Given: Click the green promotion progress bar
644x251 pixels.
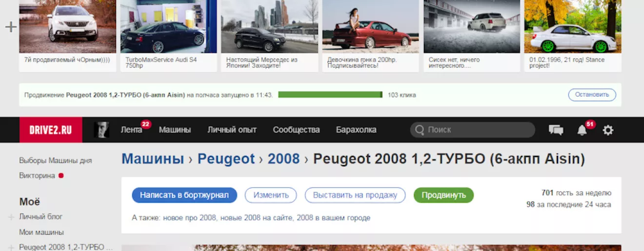Looking at the screenshot, I should click(x=330, y=95).
